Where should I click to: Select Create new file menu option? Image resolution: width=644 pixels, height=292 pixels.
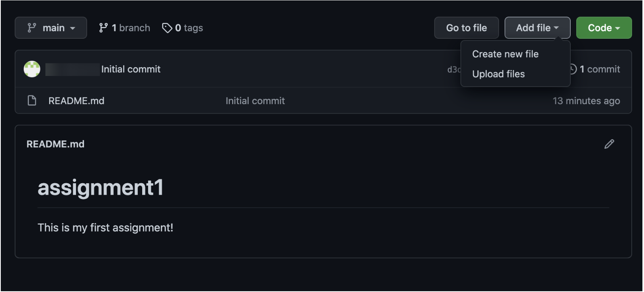[x=505, y=54]
